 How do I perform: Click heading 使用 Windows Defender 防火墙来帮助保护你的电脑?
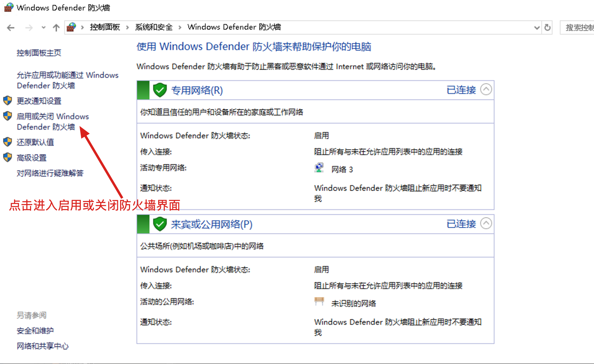(x=254, y=47)
